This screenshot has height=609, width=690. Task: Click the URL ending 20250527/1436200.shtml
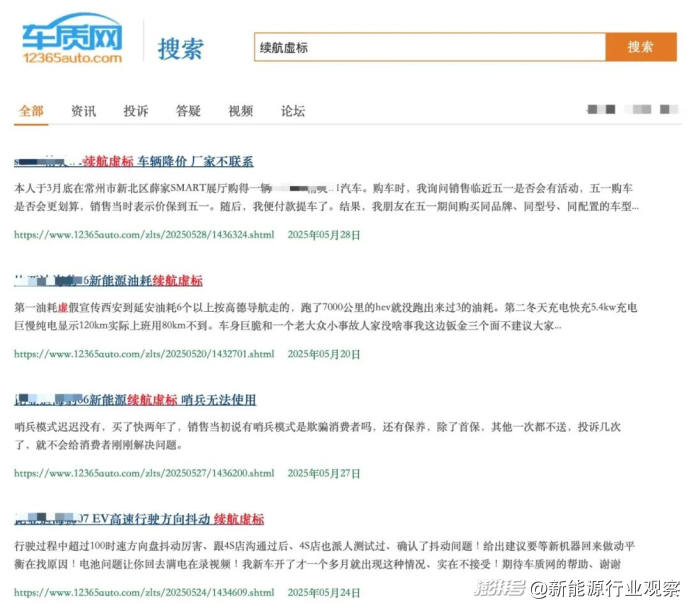point(144,473)
